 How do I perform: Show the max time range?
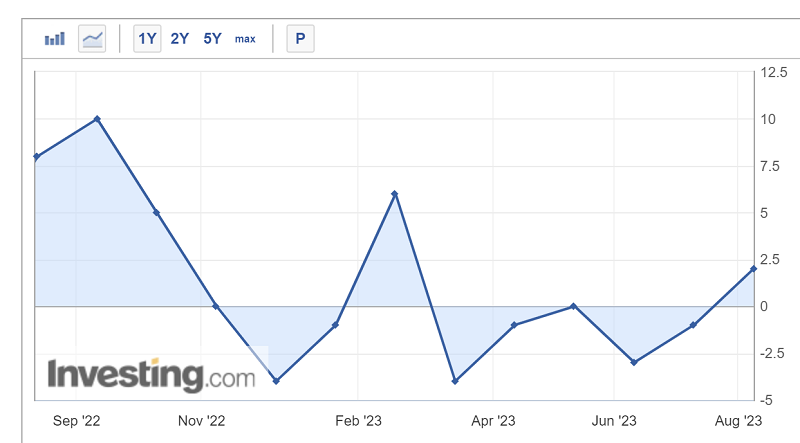click(x=245, y=39)
